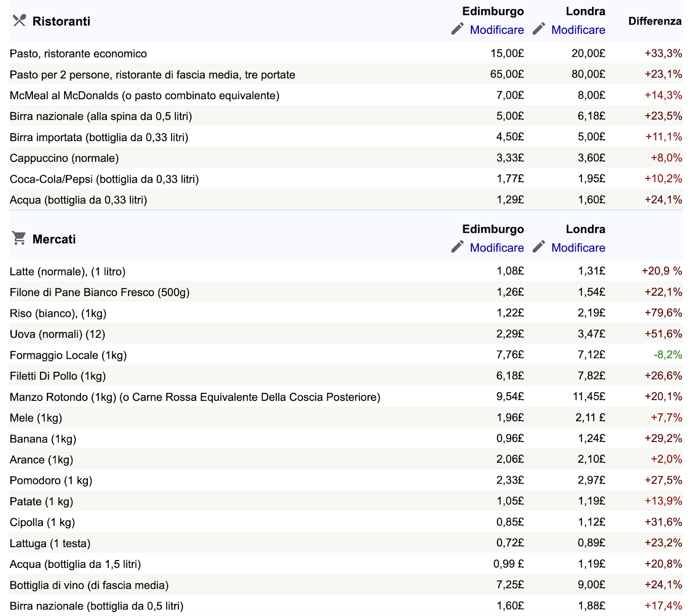Click 'Latte (normale), (1 litro)' label
This screenshot has height=616, width=693.
68,271
